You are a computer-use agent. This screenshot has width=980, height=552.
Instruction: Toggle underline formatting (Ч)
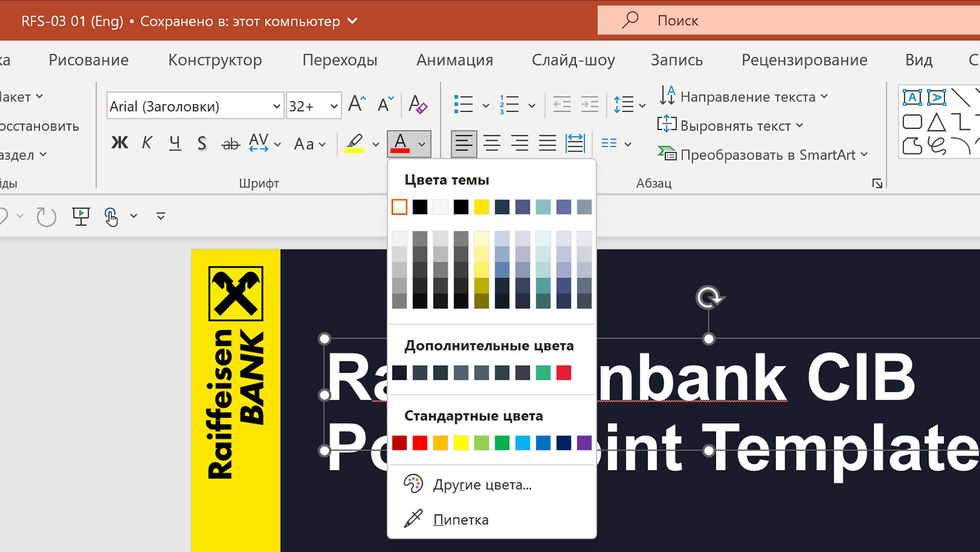tap(175, 143)
